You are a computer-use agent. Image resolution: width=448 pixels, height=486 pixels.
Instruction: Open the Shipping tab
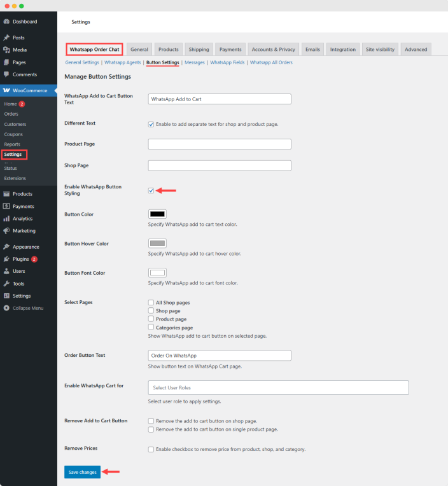(x=199, y=49)
